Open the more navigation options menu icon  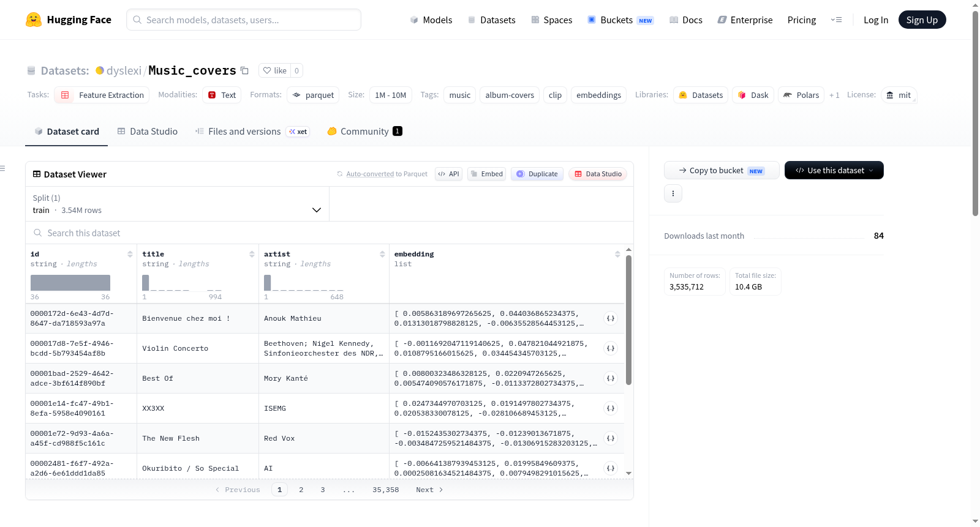836,20
